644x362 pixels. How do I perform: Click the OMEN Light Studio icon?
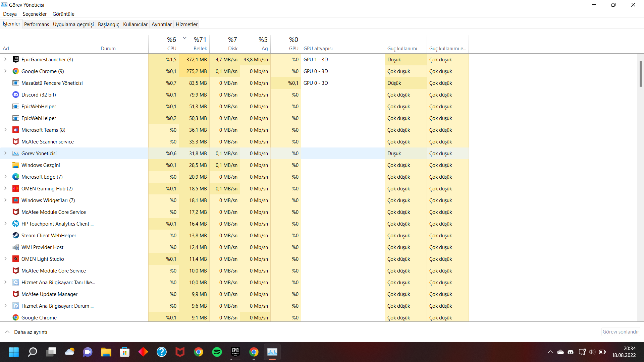(15, 259)
